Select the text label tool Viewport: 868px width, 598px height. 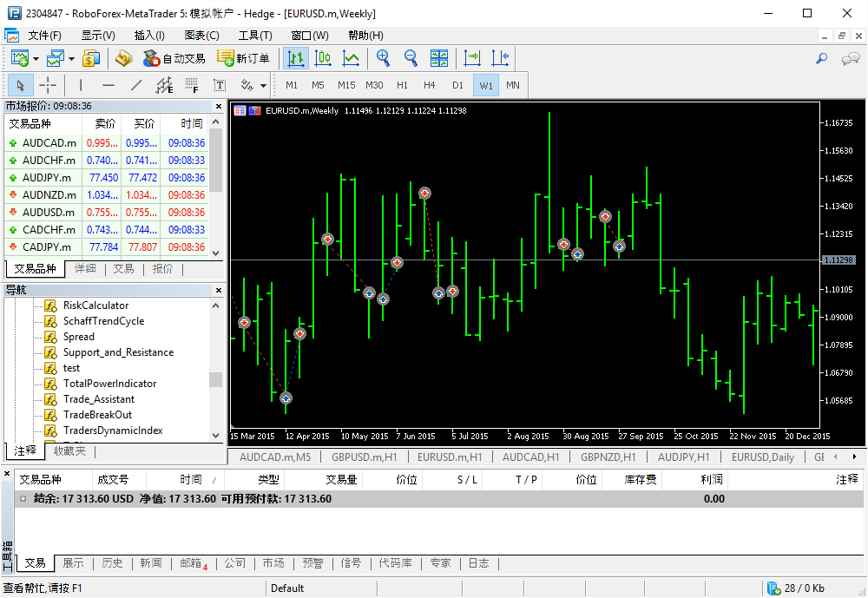[220, 85]
